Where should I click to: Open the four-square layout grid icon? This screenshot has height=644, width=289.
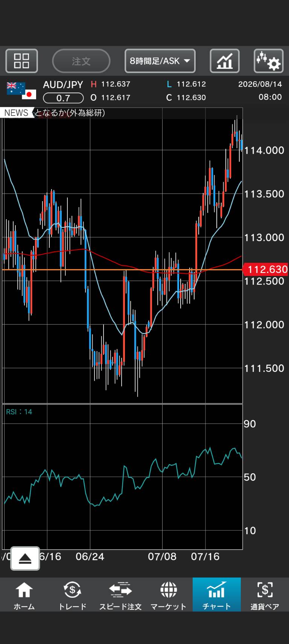[21, 61]
